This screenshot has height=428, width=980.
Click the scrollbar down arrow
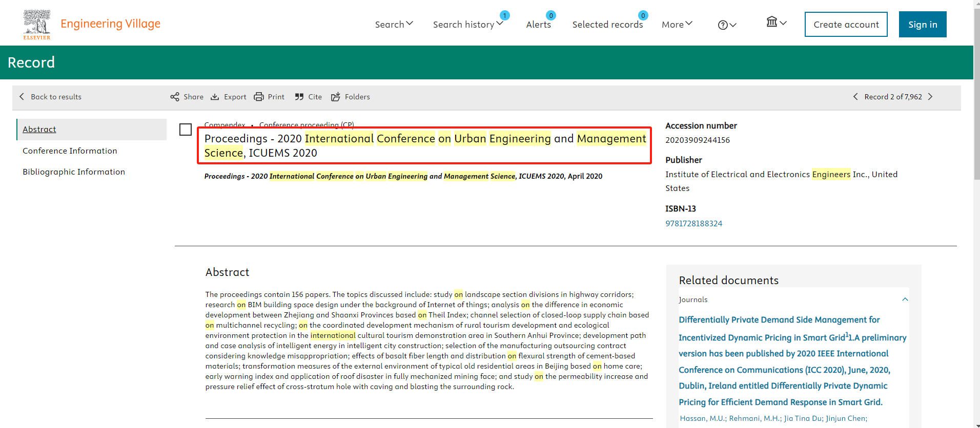tap(976, 424)
